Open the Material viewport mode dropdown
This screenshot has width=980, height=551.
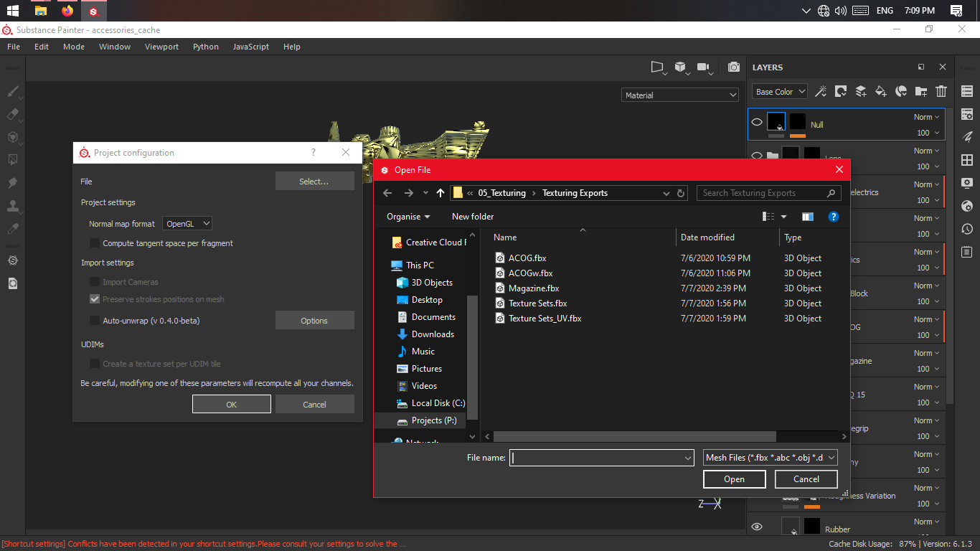[680, 95]
